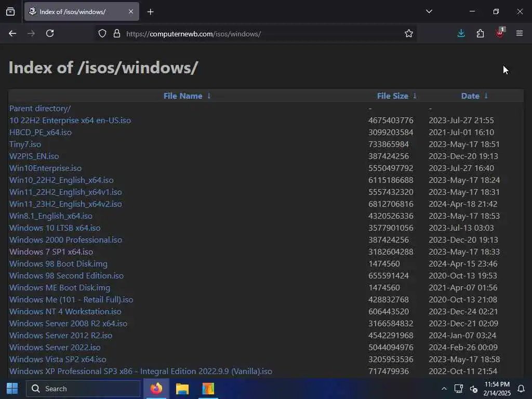Download Win11_23H2_English_x64v2.iso
The image size is (532, 399).
(65, 204)
